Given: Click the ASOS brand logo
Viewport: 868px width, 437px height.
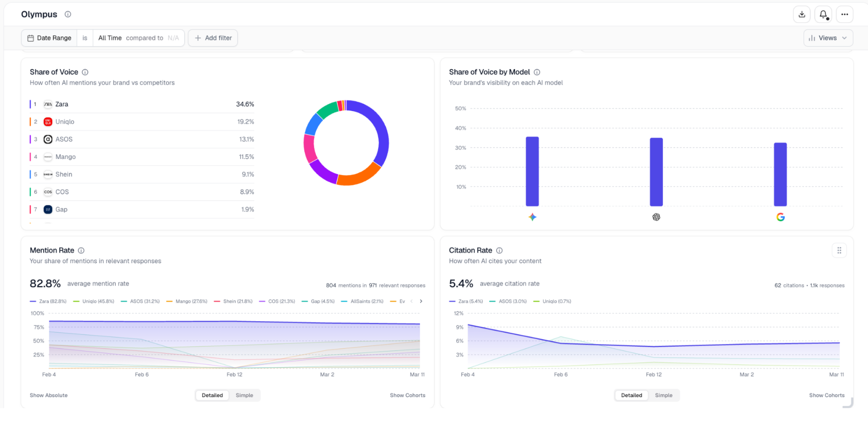Looking at the screenshot, I should [48, 139].
